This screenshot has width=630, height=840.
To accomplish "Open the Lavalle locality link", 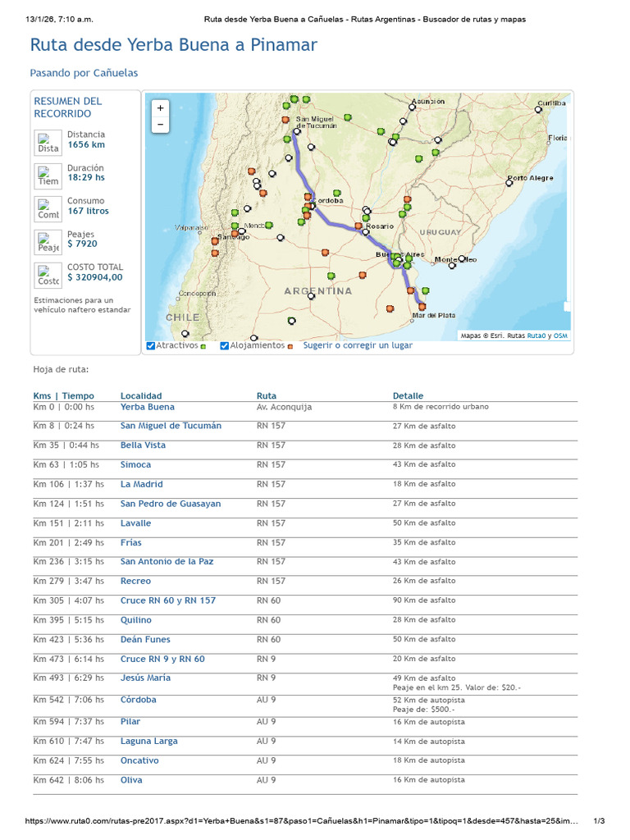I will coord(135,523).
